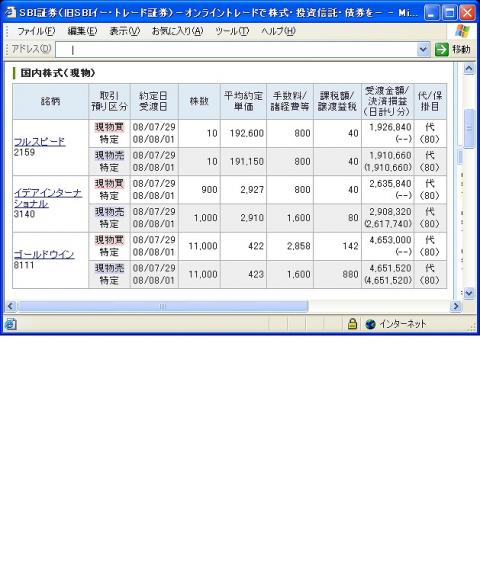This screenshot has width=480, height=565.
Task: Click the page icon in status bar
Action: (x=10, y=324)
